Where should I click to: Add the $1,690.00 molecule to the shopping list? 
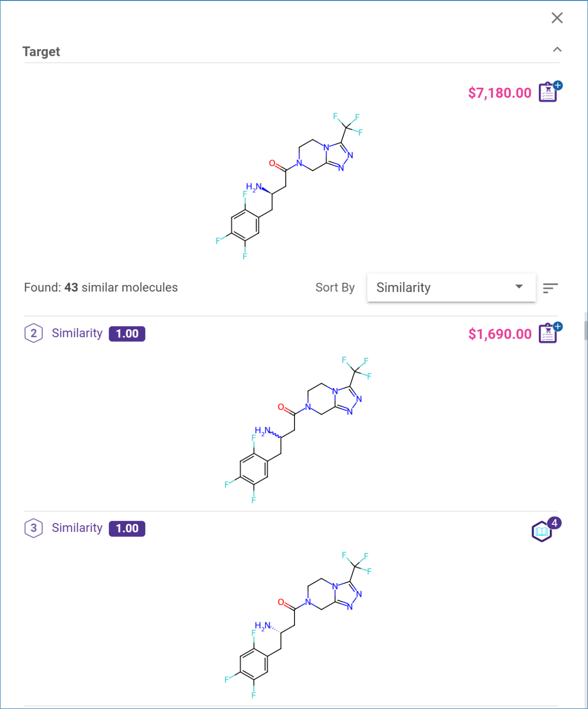click(x=547, y=333)
